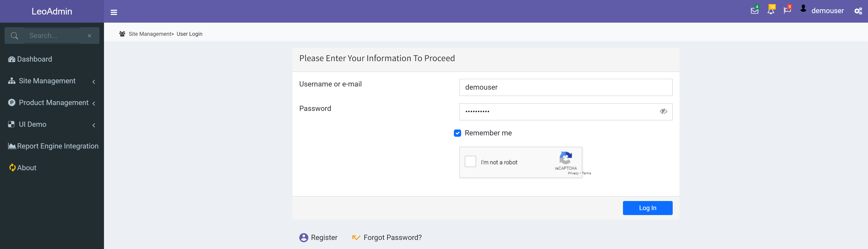Check the reCAPTCHA I'm not a robot box

click(471, 162)
